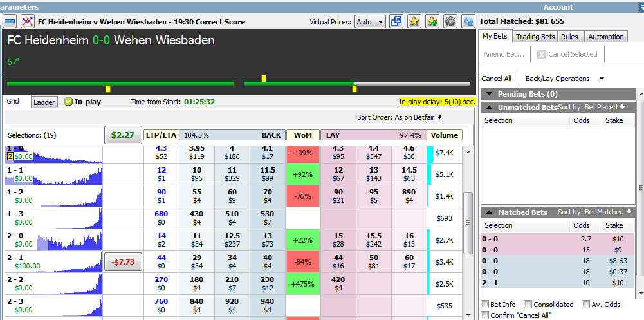Collapse the Unmatched Bets section triangle
The image size is (644, 320).
[489, 108]
